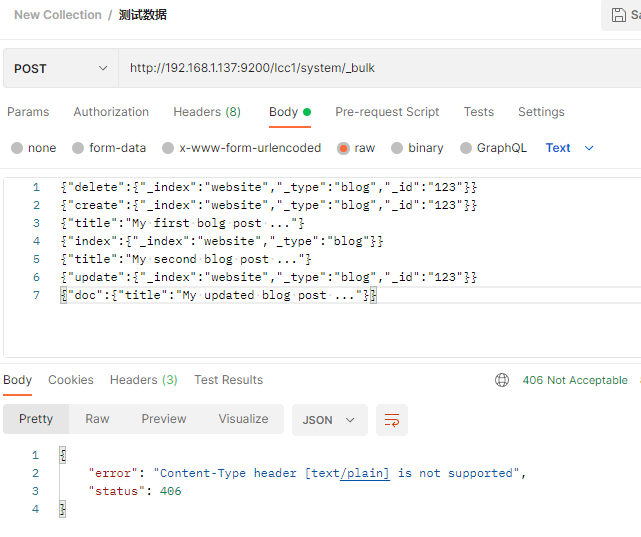Screen dimensions: 641x537
Task: Expand the Text format dropdown
Action: click(x=570, y=148)
